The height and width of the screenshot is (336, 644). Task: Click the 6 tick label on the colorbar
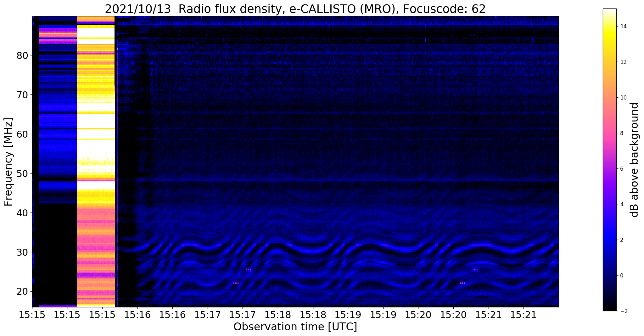[621, 169]
